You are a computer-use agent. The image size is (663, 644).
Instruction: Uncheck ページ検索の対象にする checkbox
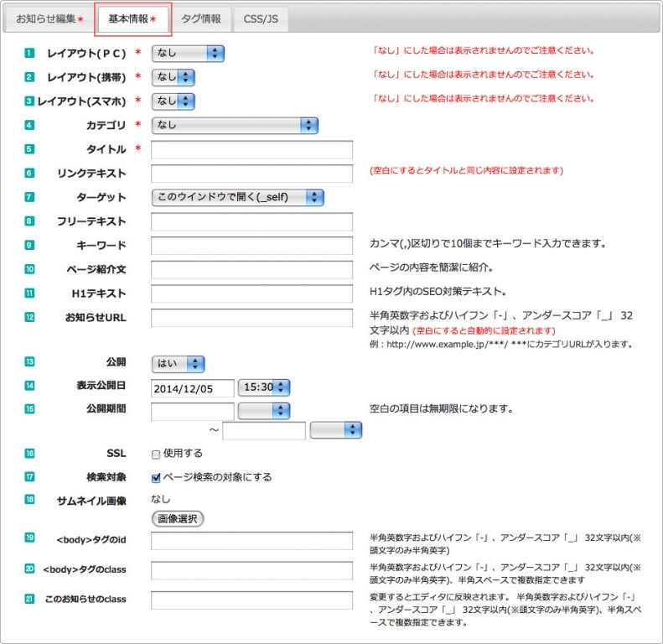click(x=156, y=478)
